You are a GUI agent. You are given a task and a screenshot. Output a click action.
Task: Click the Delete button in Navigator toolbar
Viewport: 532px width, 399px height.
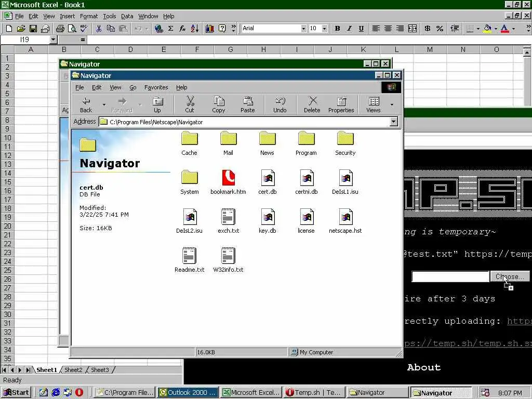coord(312,104)
